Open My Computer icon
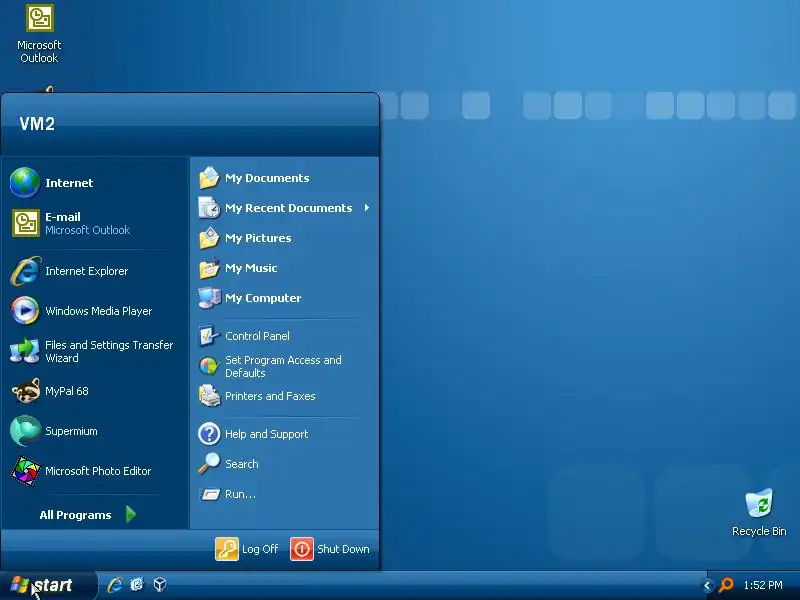The width and height of the screenshot is (800, 600). coord(209,298)
